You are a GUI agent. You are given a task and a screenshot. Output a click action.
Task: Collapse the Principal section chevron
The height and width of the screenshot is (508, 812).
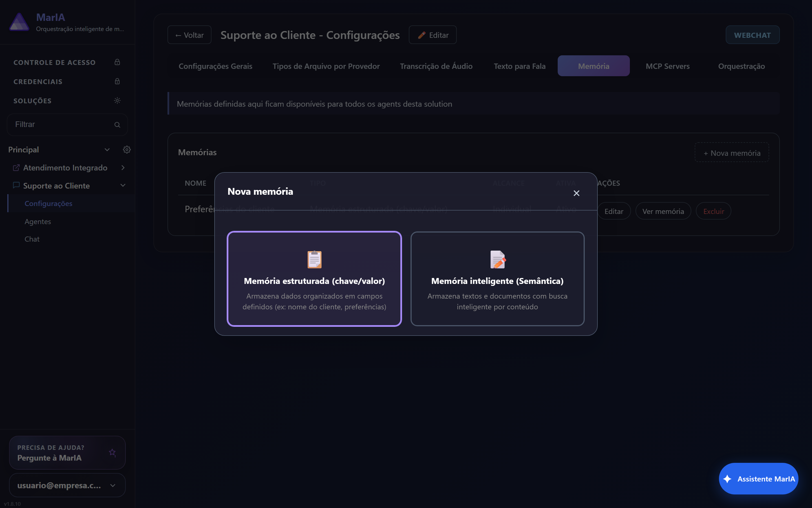(x=107, y=150)
